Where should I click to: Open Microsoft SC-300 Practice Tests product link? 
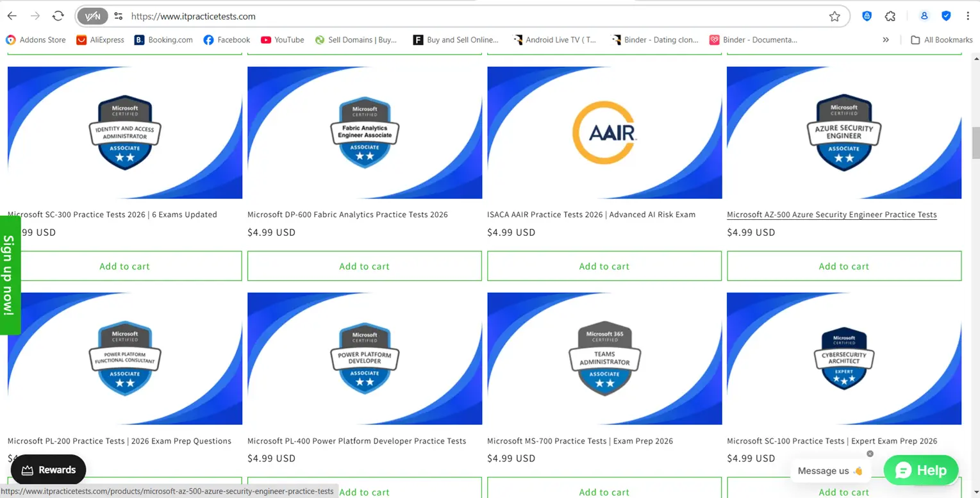tap(112, 215)
